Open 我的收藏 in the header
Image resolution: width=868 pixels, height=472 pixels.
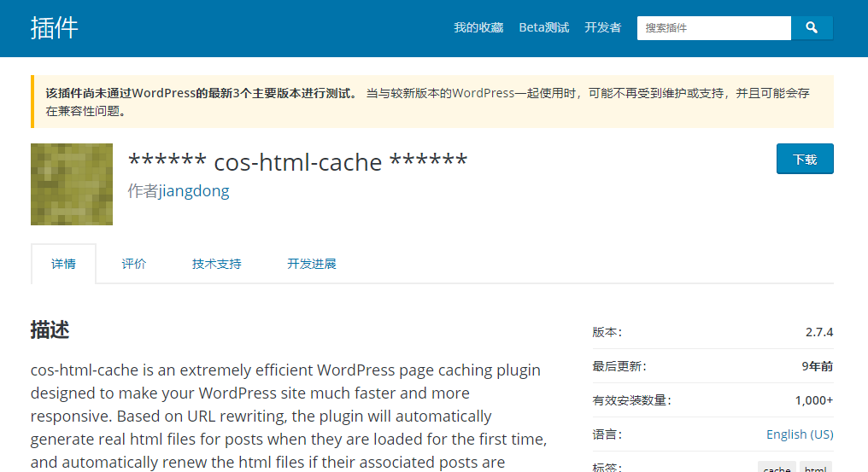point(478,27)
